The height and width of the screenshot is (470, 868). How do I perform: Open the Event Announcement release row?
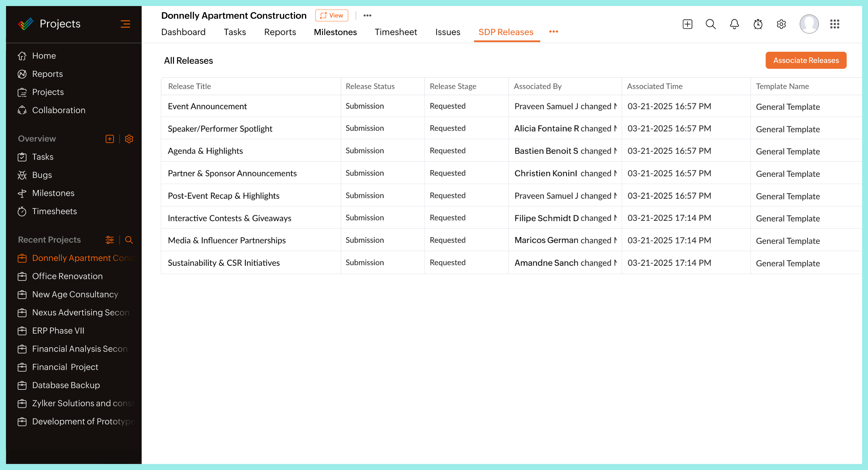coord(207,106)
